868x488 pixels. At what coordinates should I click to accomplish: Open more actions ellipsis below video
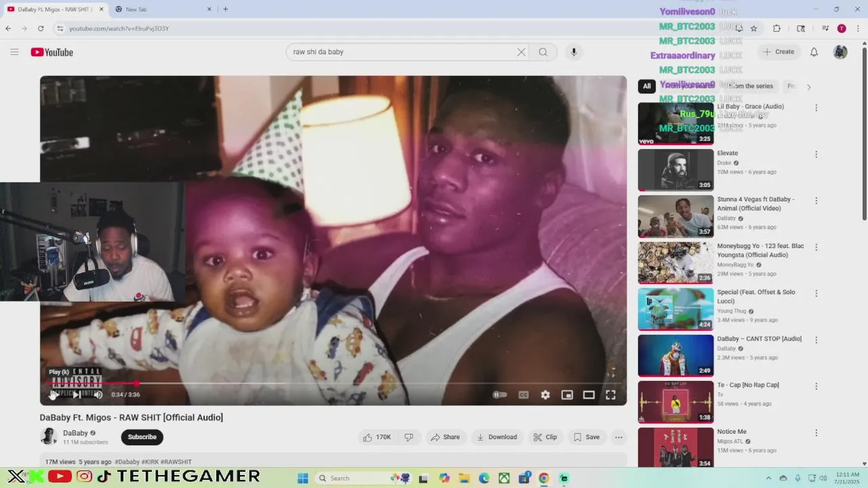(x=618, y=437)
